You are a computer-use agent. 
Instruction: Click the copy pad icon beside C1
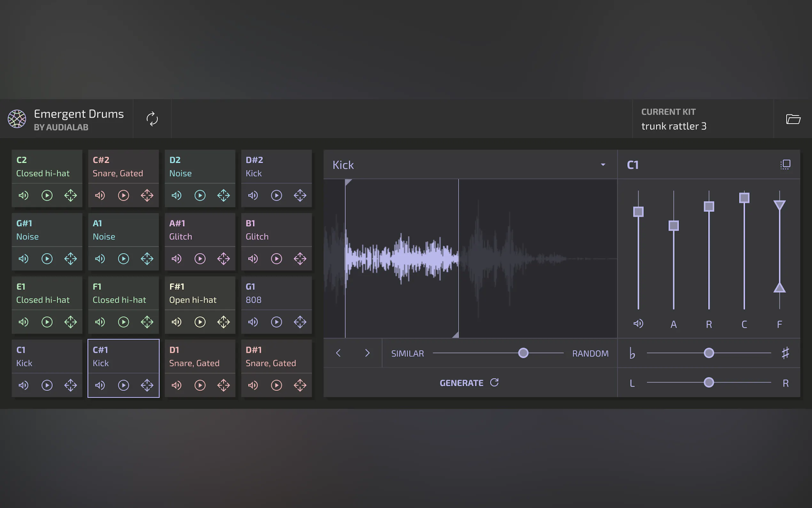click(x=785, y=165)
